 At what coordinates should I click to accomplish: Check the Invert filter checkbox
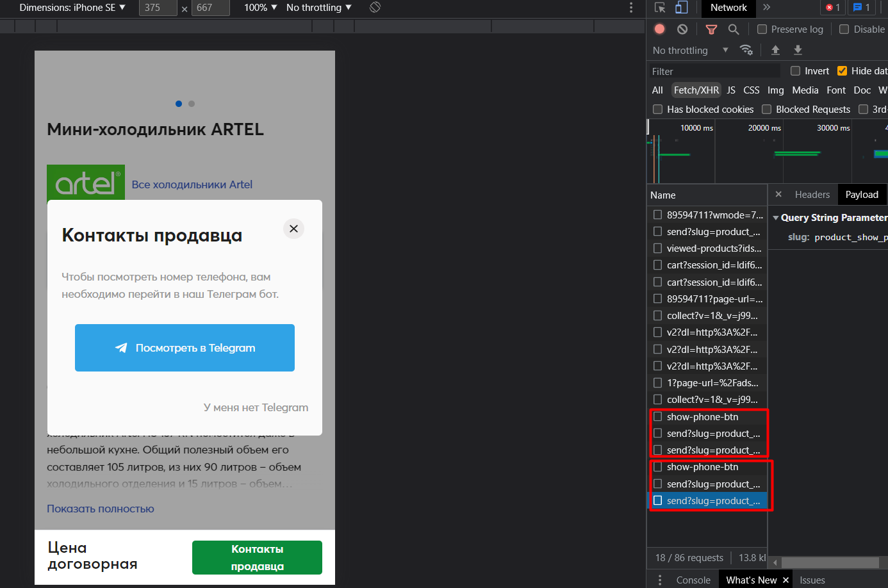point(795,71)
